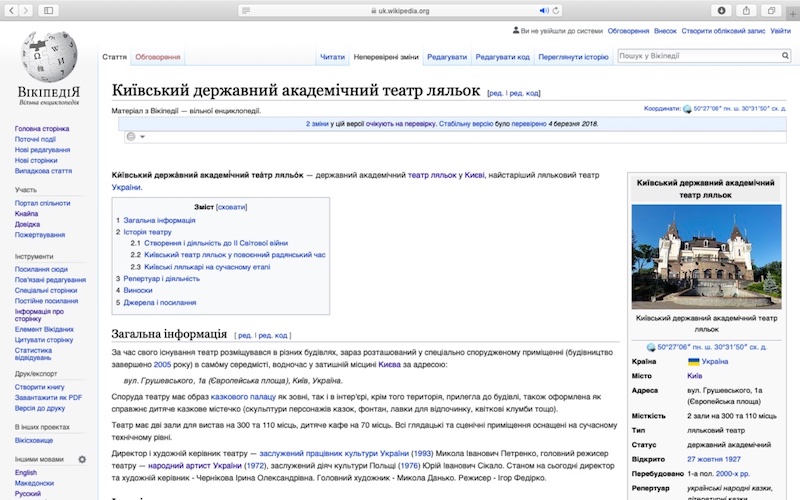Click the Wikipedia globe logo
Screen dimensions: 800x500
tap(49, 56)
